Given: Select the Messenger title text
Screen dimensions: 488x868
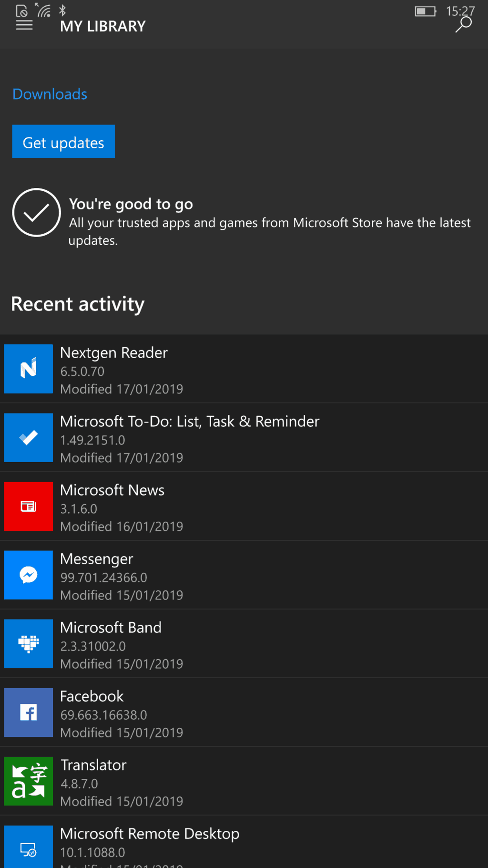Looking at the screenshot, I should coord(97,559).
